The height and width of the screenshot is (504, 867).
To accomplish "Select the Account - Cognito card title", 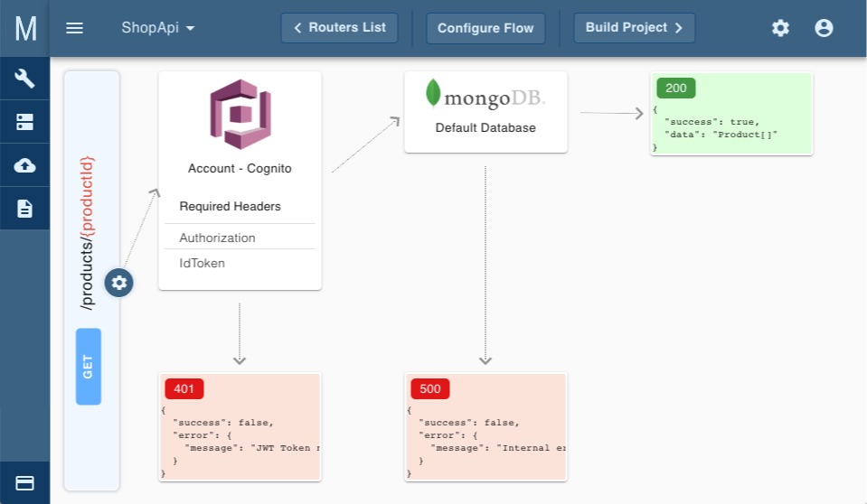I will pos(240,168).
